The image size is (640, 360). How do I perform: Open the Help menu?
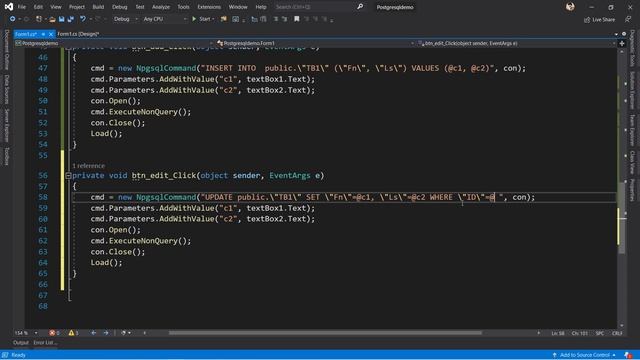tap(260, 7)
